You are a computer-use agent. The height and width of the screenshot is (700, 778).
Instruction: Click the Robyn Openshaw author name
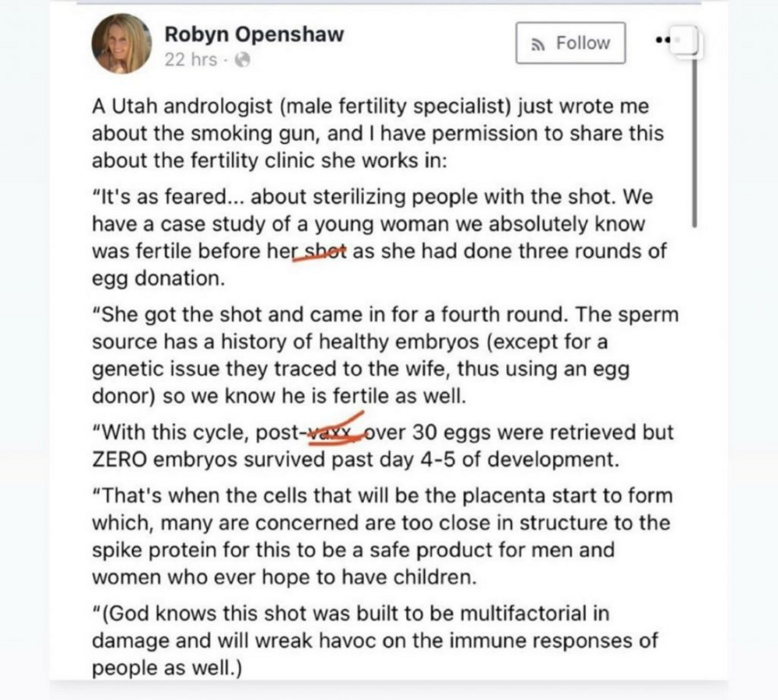pyautogui.click(x=254, y=34)
